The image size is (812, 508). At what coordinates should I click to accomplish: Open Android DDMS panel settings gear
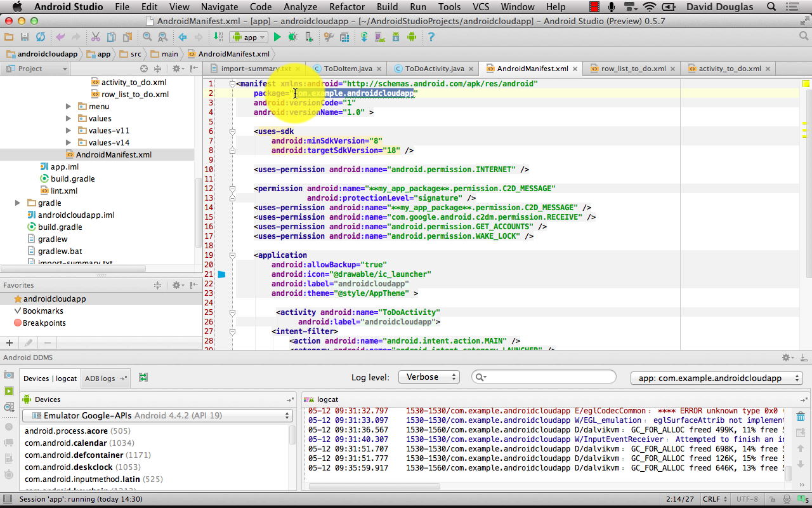point(787,358)
